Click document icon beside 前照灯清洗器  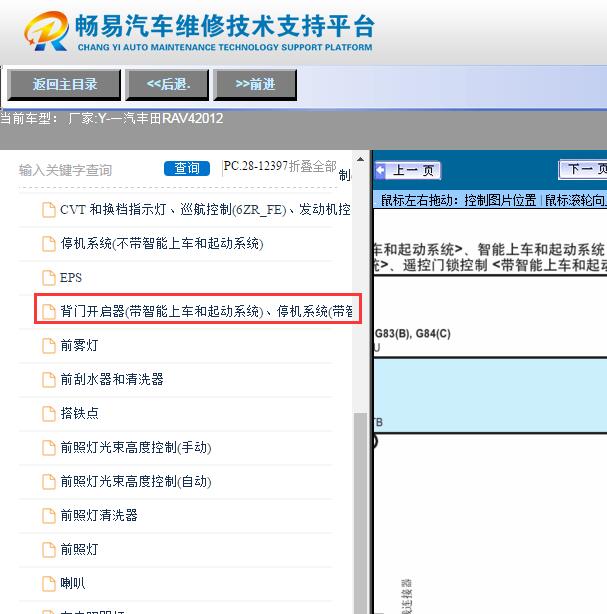click(49, 515)
